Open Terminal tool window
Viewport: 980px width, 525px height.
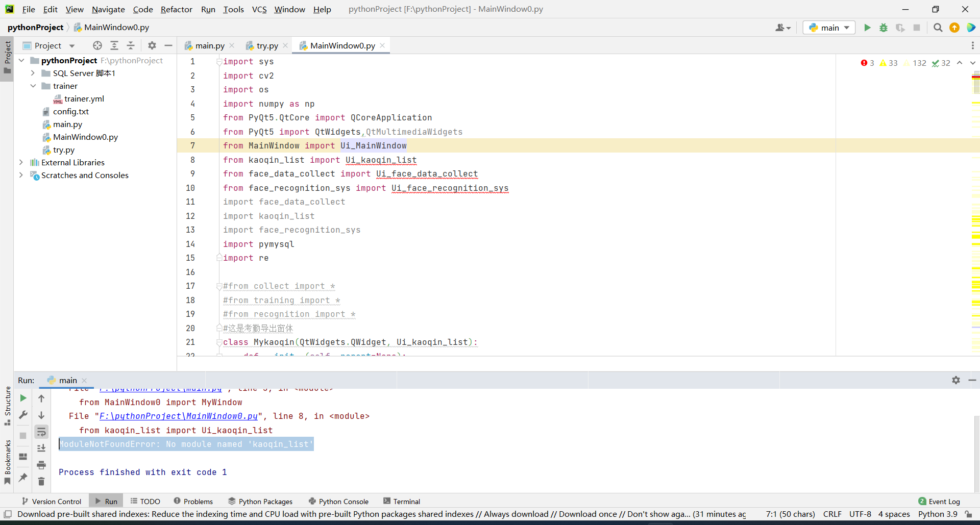[402, 502]
